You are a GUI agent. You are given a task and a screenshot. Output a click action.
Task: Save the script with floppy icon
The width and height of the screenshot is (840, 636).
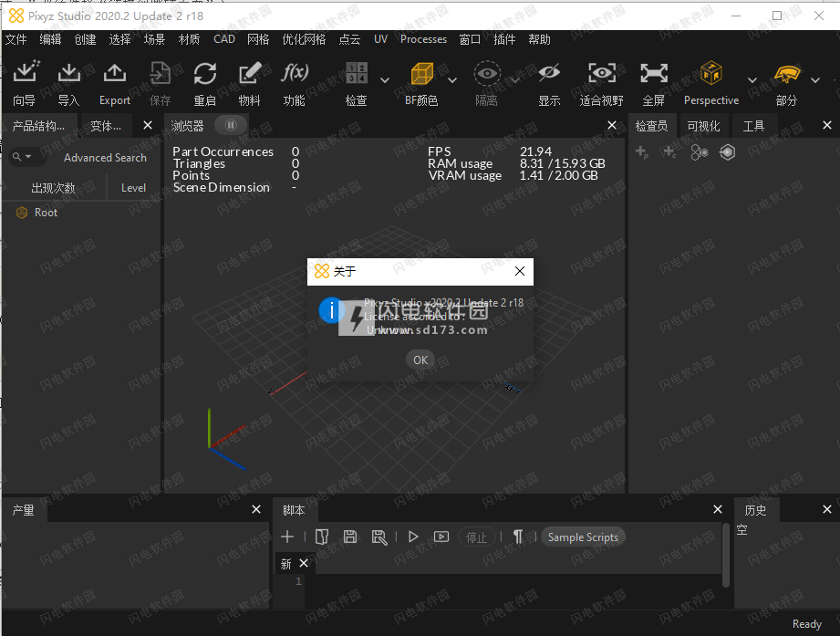[x=350, y=537]
